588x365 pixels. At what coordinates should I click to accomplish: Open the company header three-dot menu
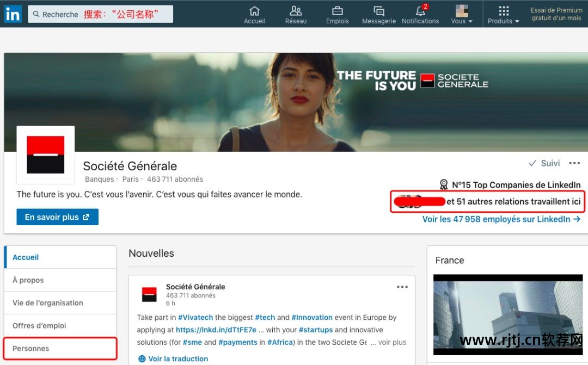(x=574, y=163)
